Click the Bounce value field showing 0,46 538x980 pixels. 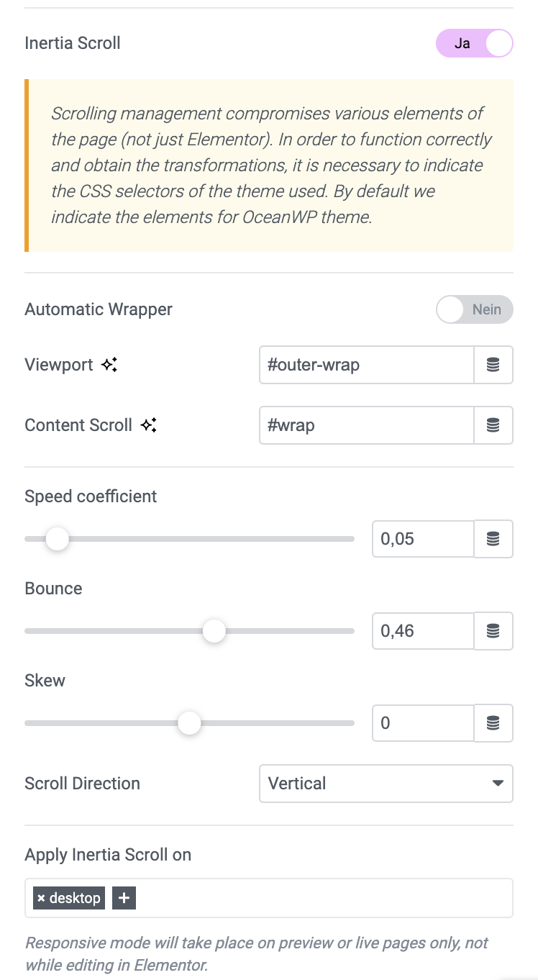pos(423,631)
